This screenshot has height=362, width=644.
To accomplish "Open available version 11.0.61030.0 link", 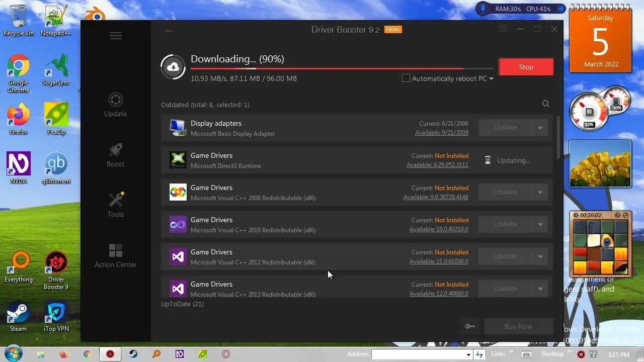I will point(439,262).
